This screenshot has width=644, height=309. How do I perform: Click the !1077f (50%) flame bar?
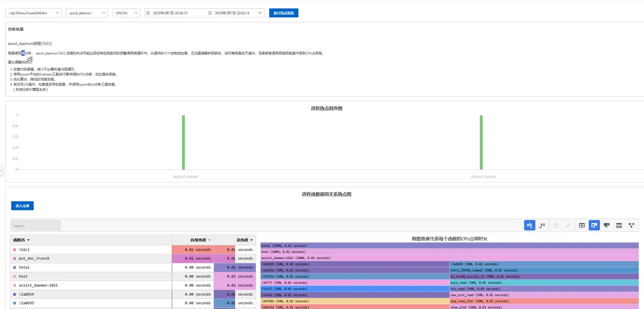355,282
